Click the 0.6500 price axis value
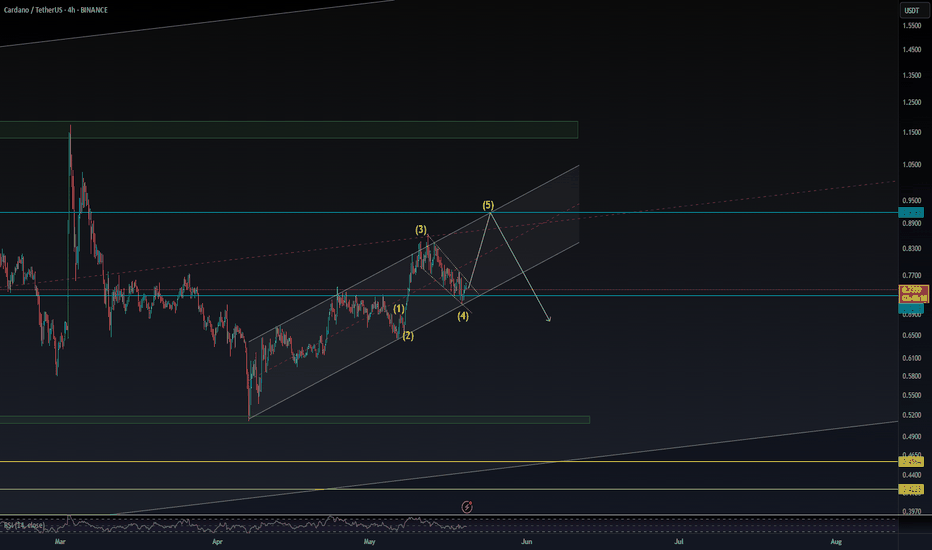Screen dimensions: 932x550 (x=912, y=336)
